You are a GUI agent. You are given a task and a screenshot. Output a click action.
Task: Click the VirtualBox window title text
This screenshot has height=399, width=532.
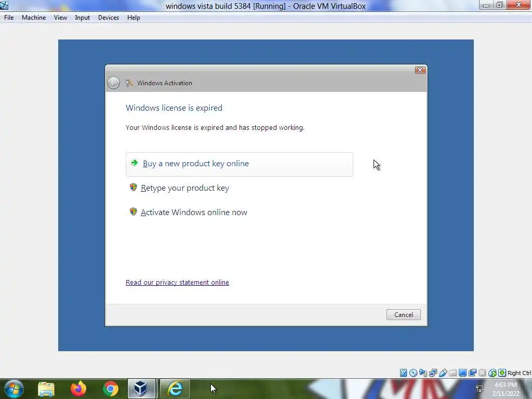point(265,6)
